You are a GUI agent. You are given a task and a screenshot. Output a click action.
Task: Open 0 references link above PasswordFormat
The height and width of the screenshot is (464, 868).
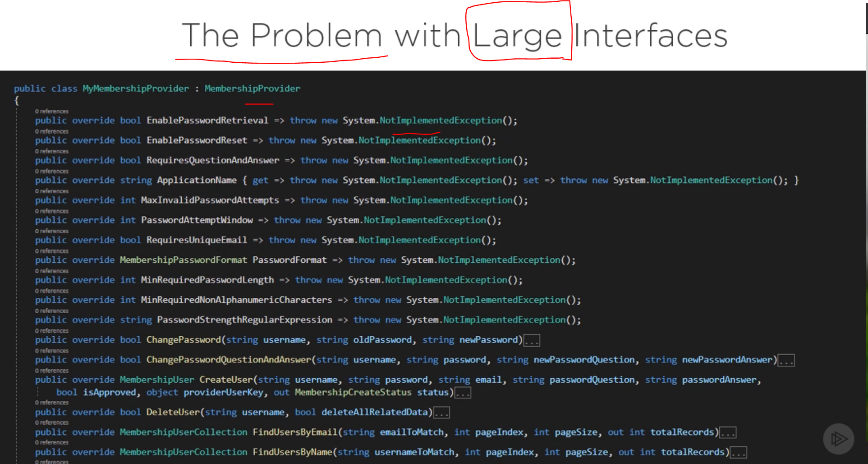[52, 251]
